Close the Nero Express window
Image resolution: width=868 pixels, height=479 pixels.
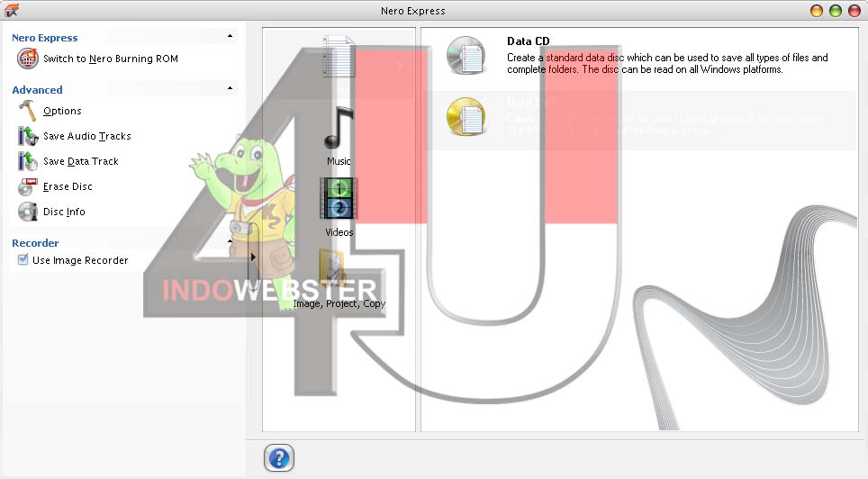(854, 11)
